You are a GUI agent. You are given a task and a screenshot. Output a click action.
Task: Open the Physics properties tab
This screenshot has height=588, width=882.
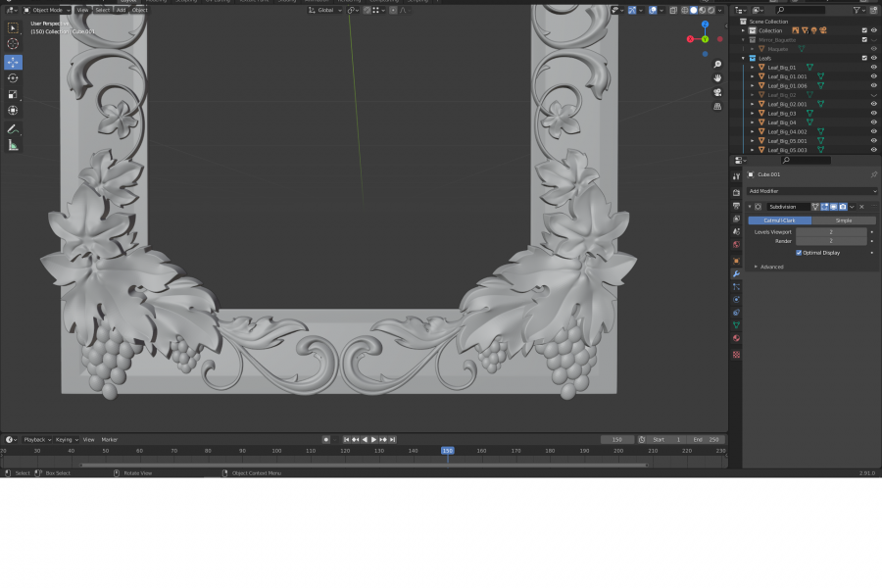click(736, 300)
